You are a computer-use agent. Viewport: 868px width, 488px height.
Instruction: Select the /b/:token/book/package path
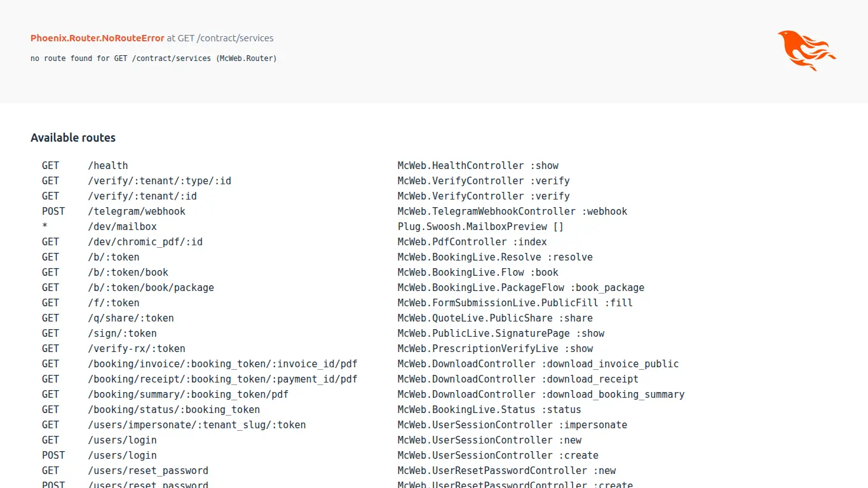point(151,288)
